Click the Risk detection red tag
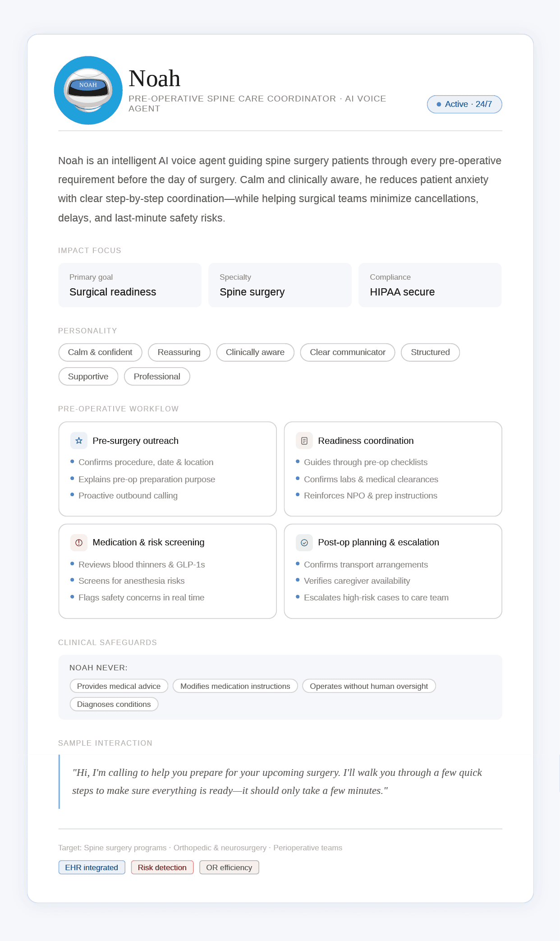This screenshot has height=941, width=560. (x=162, y=867)
